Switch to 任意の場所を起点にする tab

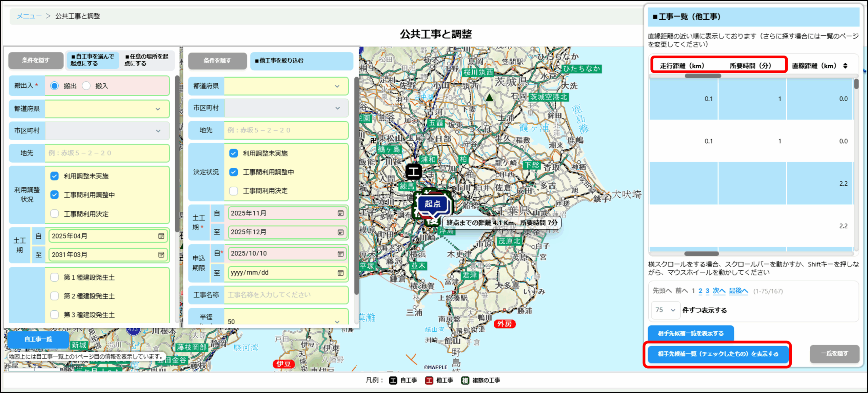(146, 60)
